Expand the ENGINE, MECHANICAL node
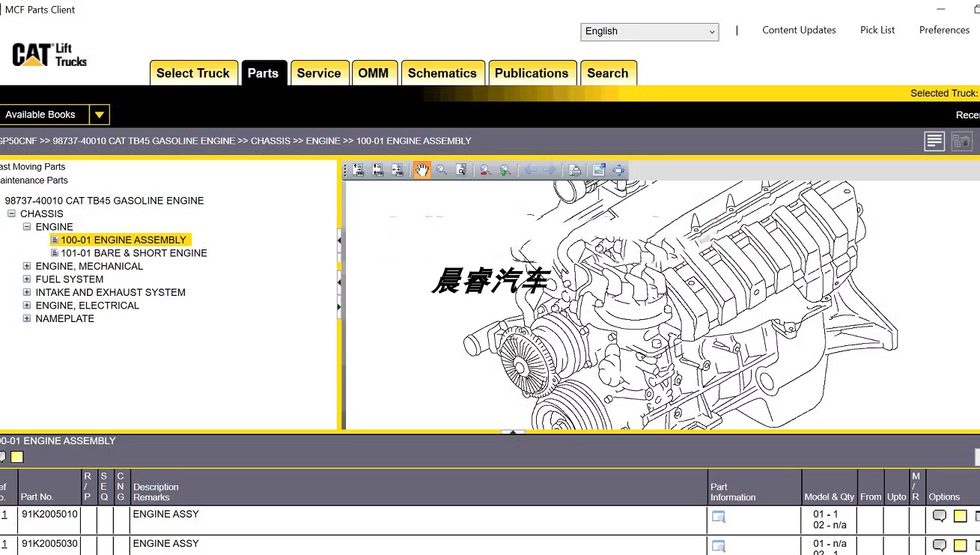Viewport: 980px width, 555px height. pyautogui.click(x=27, y=266)
